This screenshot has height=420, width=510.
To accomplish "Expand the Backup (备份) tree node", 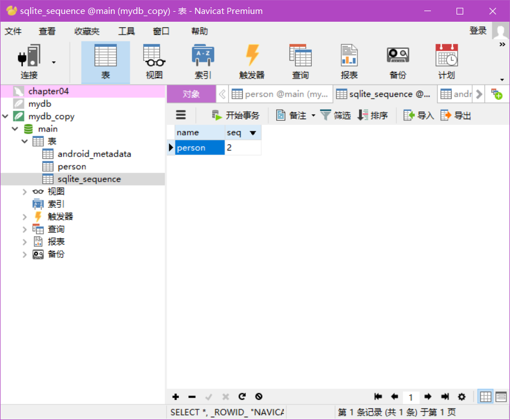I will pyautogui.click(x=24, y=255).
